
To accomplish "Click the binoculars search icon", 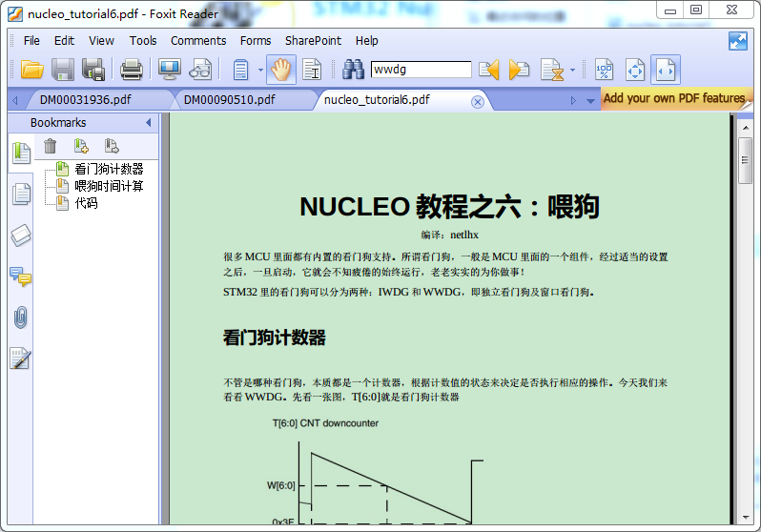I will click(353, 70).
